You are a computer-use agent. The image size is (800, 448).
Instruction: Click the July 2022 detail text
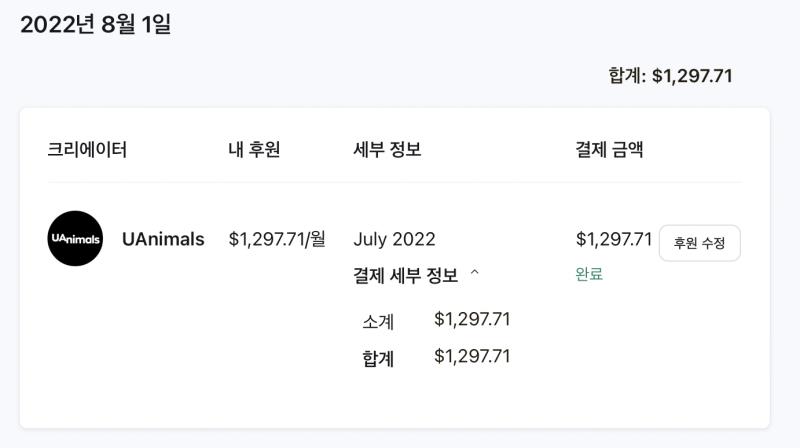394,239
